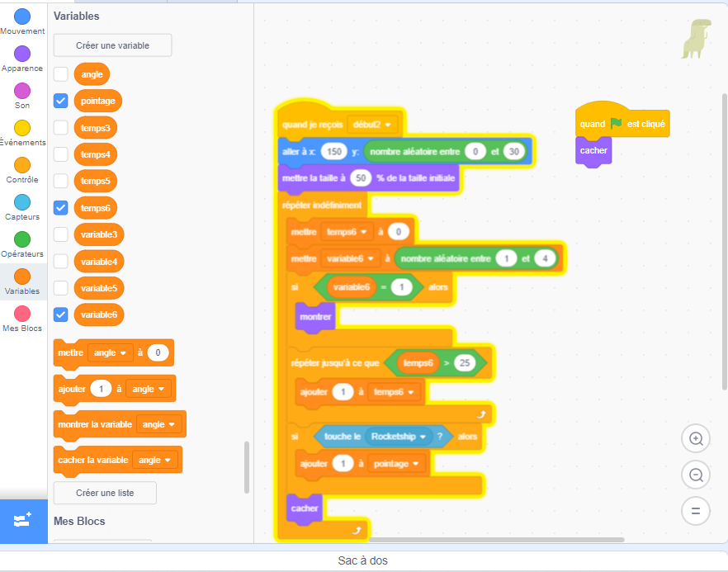Viewport: 728px width, 572px height.
Task: Click the 50 size value field
Action: [361, 178]
